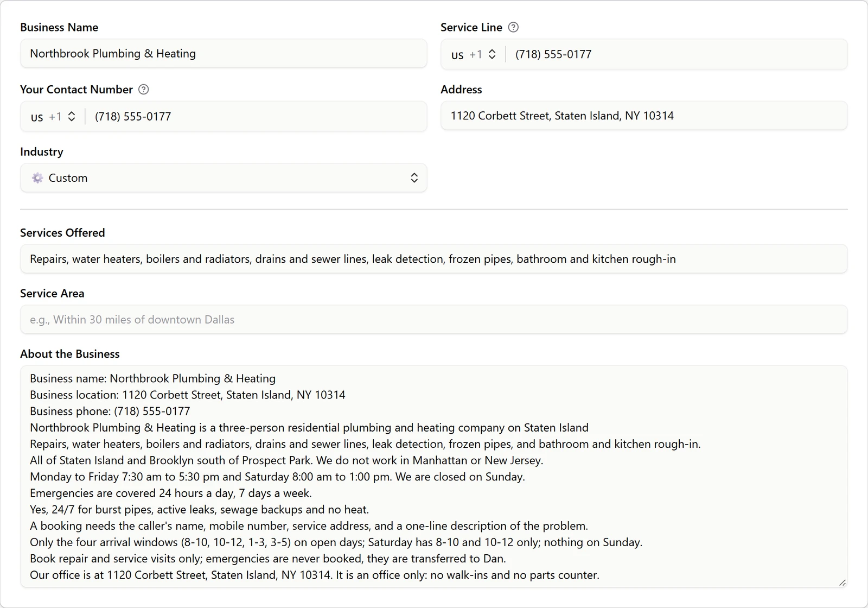Click the 'Business Name' label
Image resolution: width=868 pixels, height=608 pixels.
click(x=59, y=27)
